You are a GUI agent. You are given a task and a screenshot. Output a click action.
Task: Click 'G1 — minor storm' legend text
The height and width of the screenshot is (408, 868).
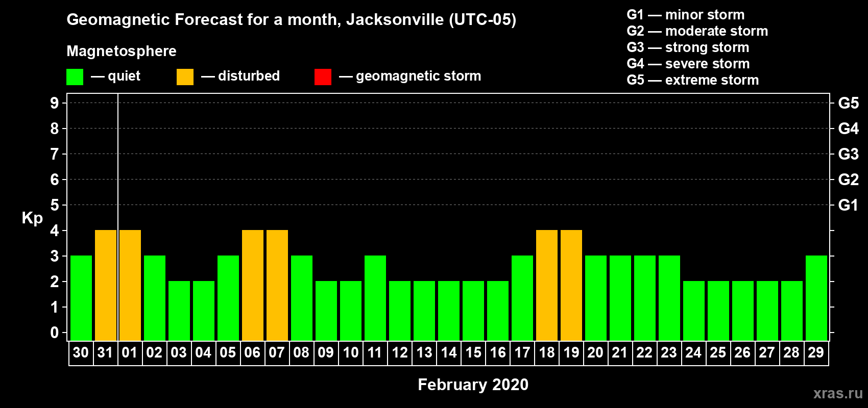pyautogui.click(x=686, y=15)
